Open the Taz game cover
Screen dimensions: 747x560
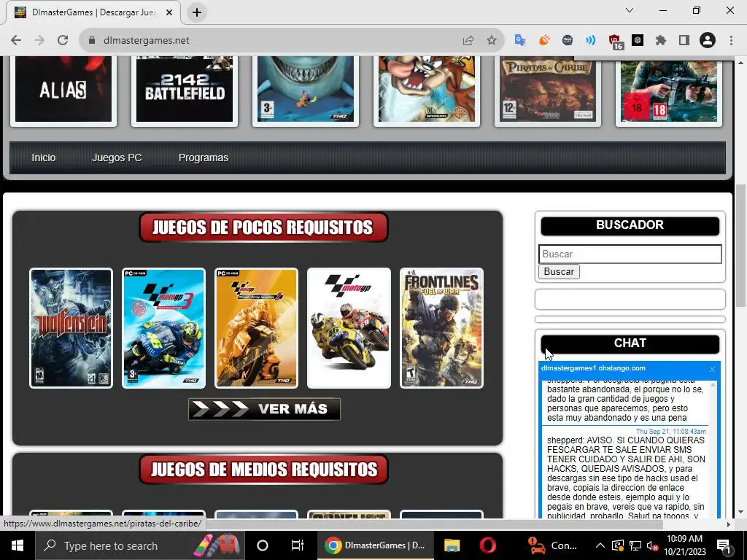426,90
